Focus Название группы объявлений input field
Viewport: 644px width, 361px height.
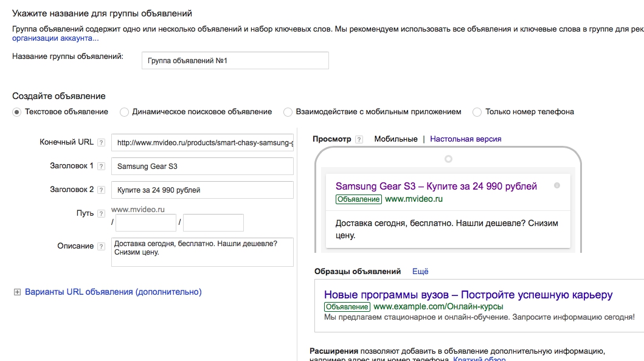click(x=235, y=61)
